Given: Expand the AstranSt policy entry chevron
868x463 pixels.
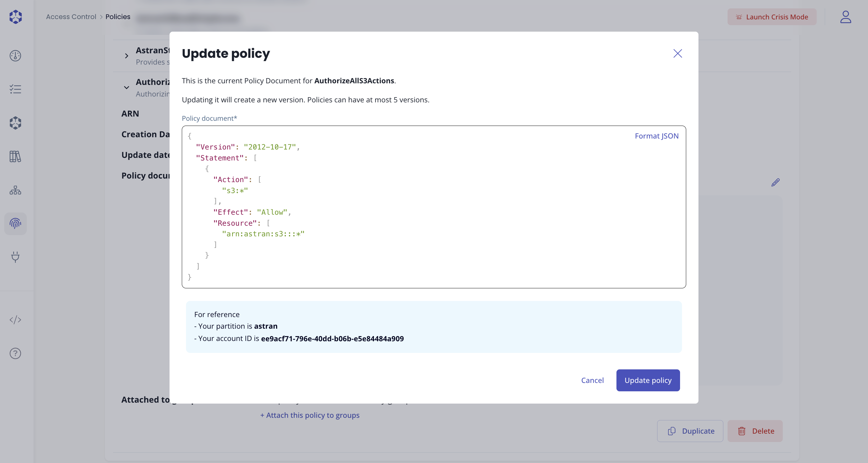Looking at the screenshot, I should pyautogui.click(x=126, y=56).
